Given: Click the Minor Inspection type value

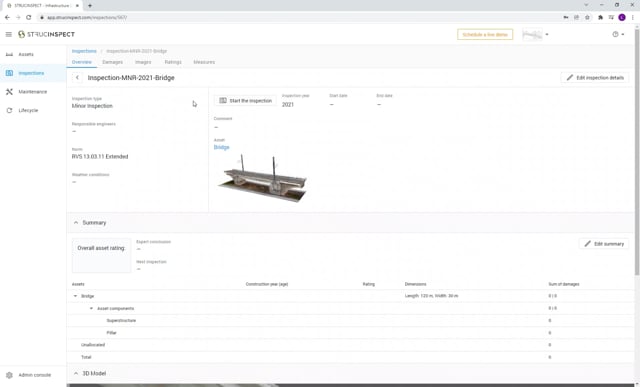Looking at the screenshot, I should (92, 106).
